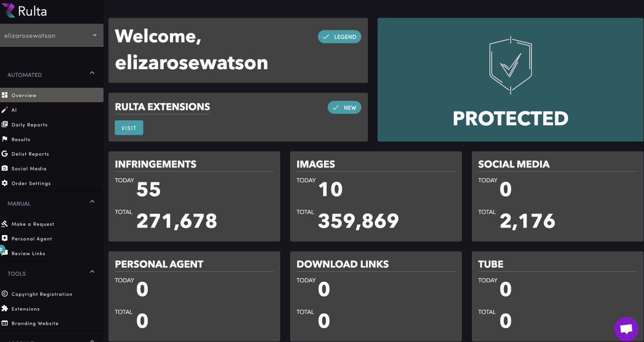The image size is (644, 342).
Task: Select the Delist Reports G icon
Action: point(5,154)
